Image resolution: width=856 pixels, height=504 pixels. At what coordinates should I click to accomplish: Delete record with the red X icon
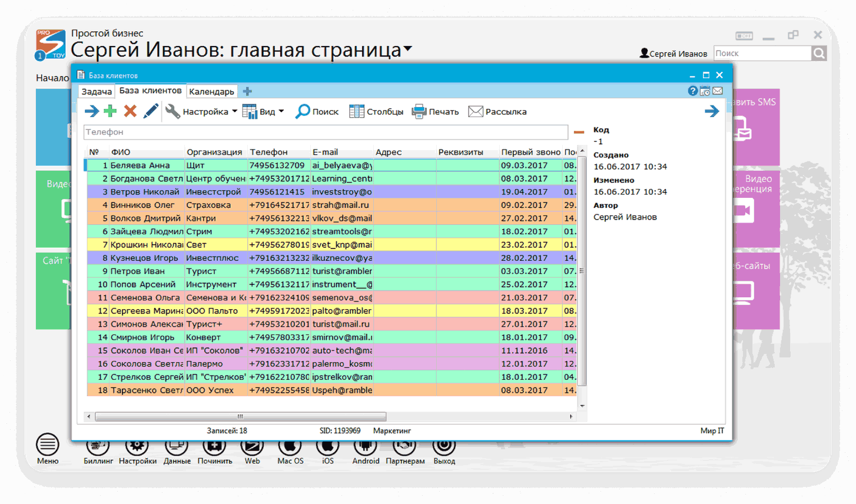pyautogui.click(x=130, y=111)
